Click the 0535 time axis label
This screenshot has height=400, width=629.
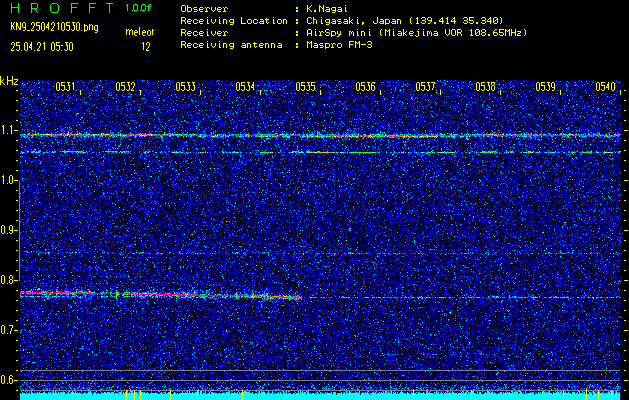click(305, 87)
